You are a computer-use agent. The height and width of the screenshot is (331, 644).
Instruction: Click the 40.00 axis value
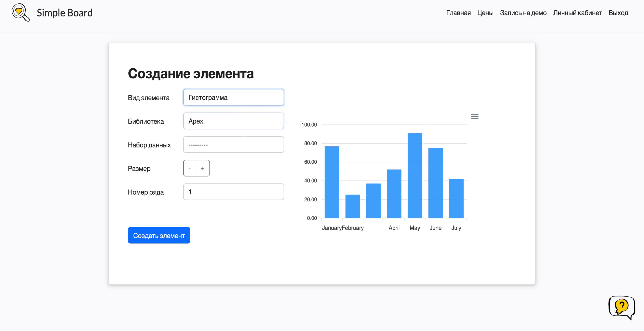pos(310,180)
